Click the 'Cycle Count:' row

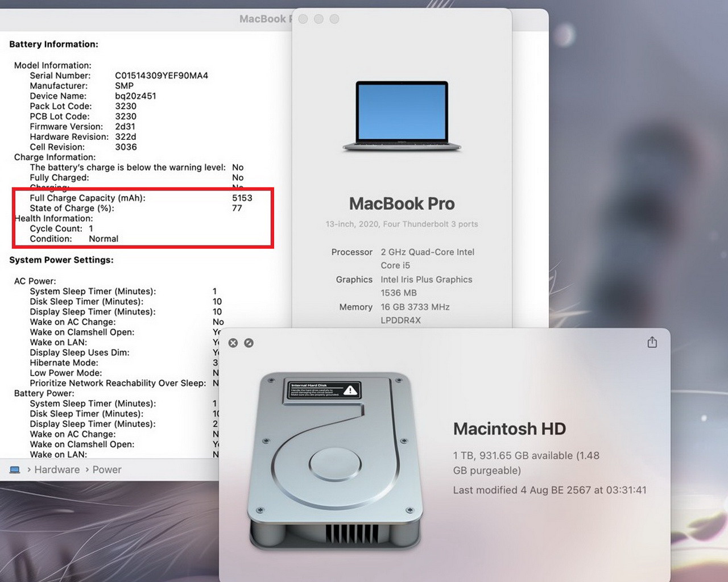coord(61,229)
